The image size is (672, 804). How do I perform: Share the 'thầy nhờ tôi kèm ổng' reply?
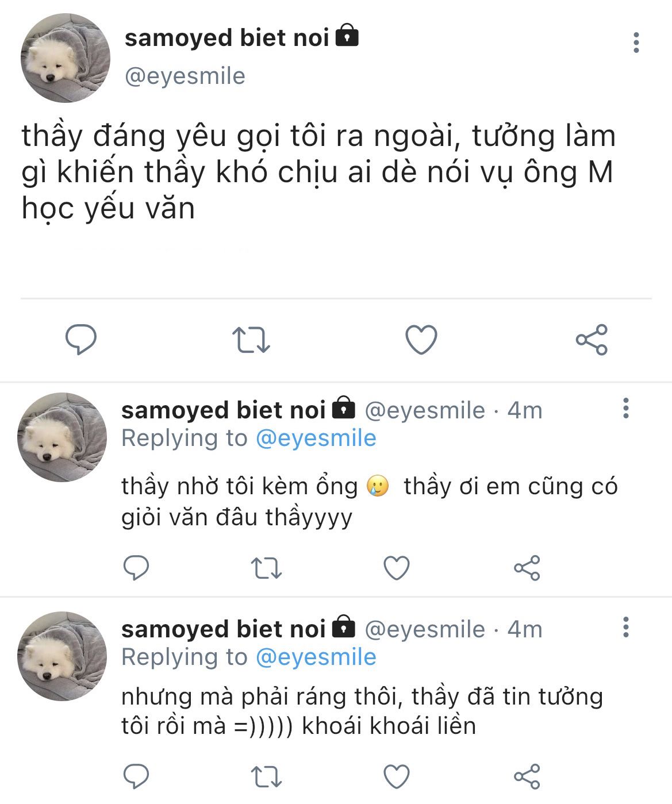pyautogui.click(x=527, y=568)
